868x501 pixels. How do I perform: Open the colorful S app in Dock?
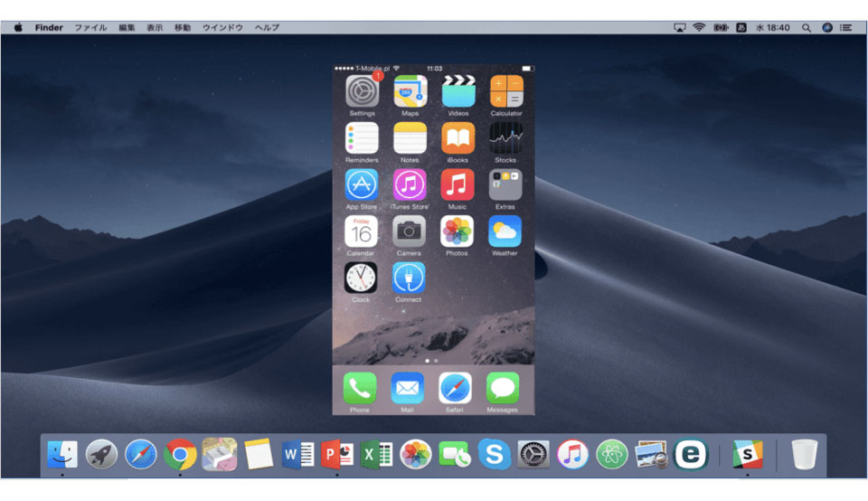click(x=748, y=455)
